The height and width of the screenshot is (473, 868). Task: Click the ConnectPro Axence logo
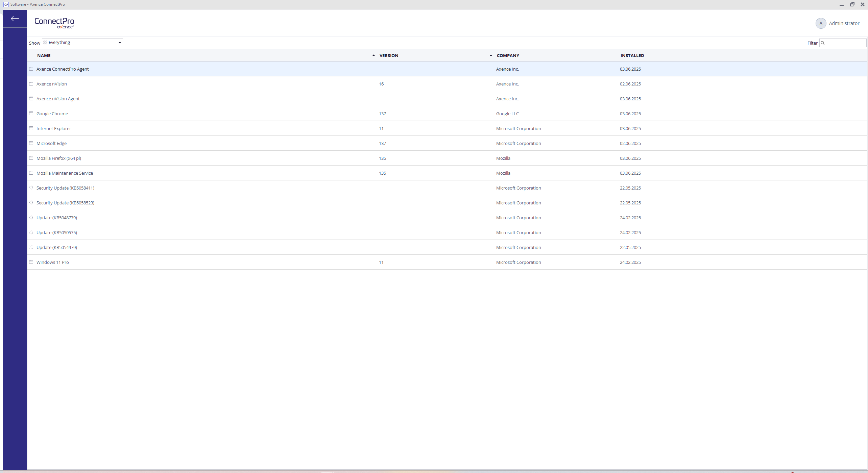[x=54, y=23]
